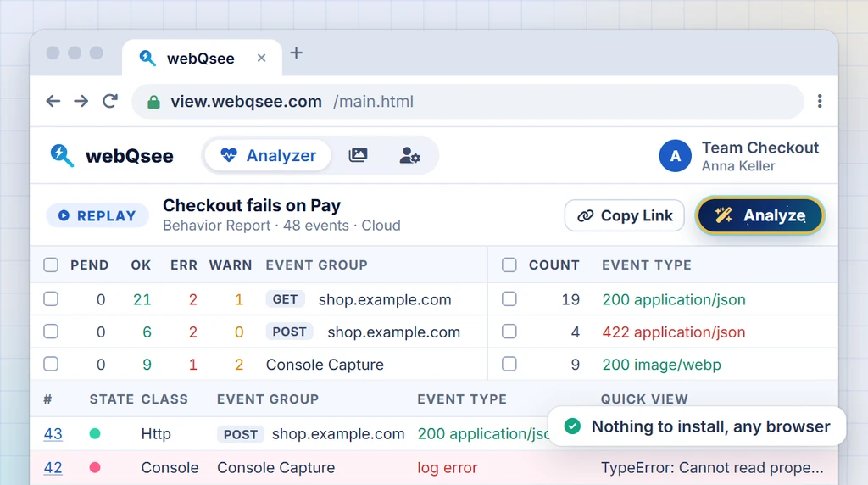Viewport: 868px width, 485px height.
Task: Click the EVENT GROUP header in summary table
Action: coord(317,265)
